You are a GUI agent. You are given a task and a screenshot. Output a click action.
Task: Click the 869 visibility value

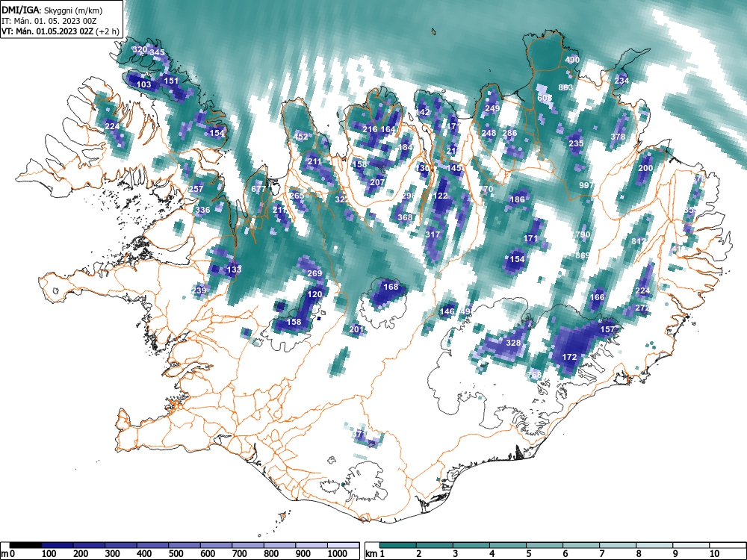583,255
